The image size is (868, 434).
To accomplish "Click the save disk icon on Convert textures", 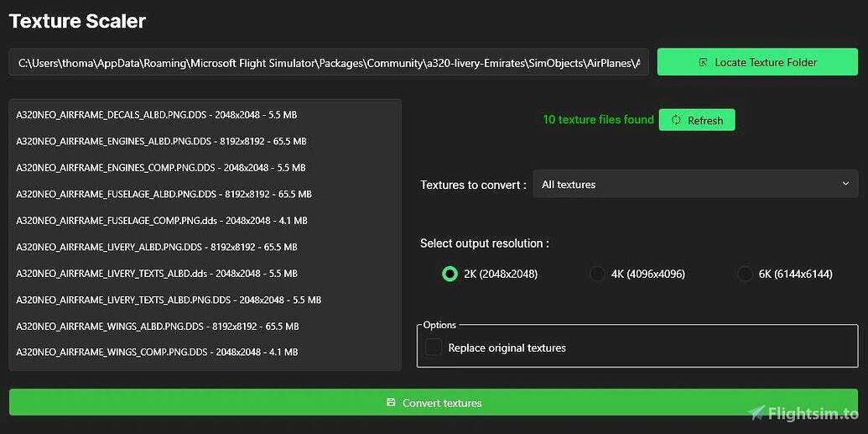I will (x=391, y=402).
